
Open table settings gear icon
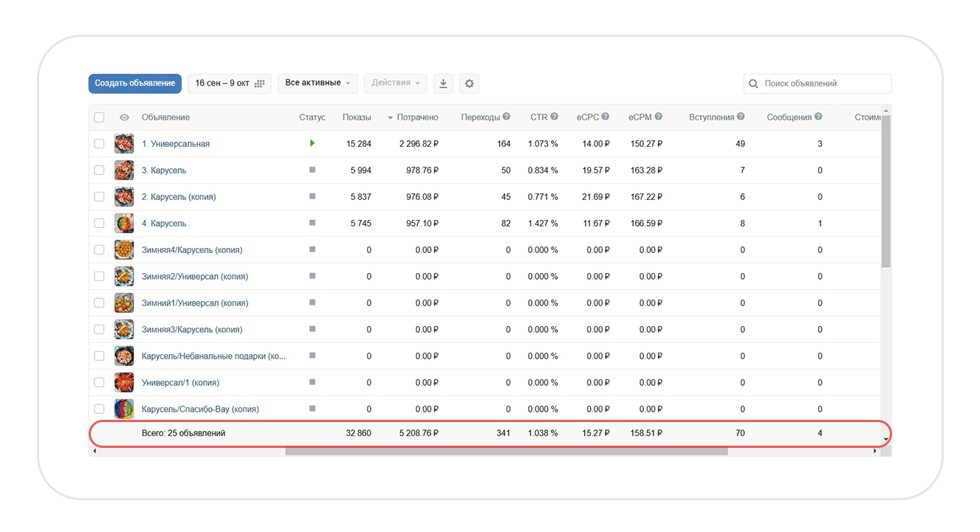point(469,83)
